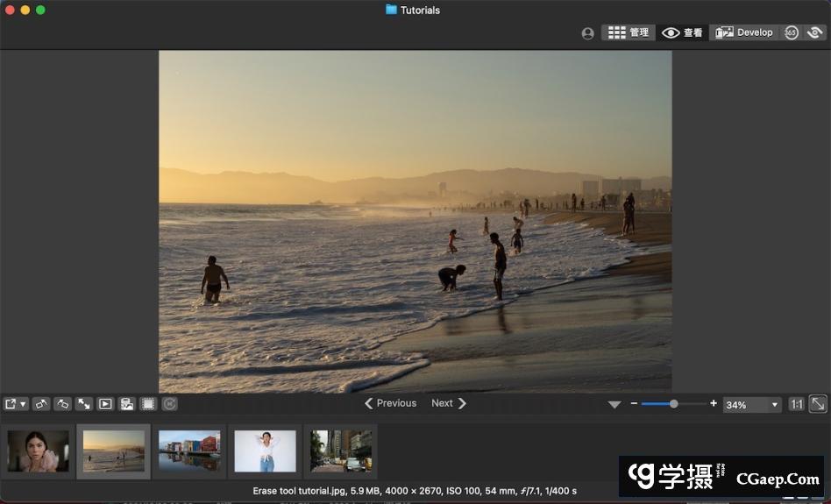Rotate the image left
Viewport: 831px width, 504px height.
41,404
